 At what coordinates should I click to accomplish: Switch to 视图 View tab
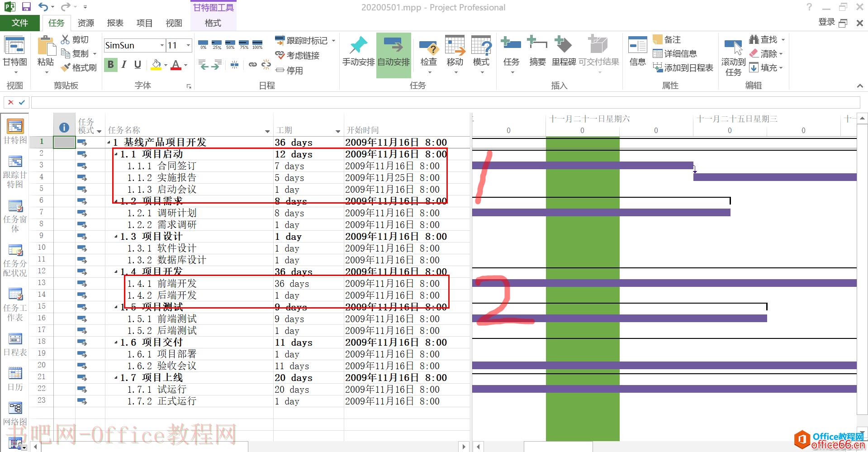pos(174,23)
